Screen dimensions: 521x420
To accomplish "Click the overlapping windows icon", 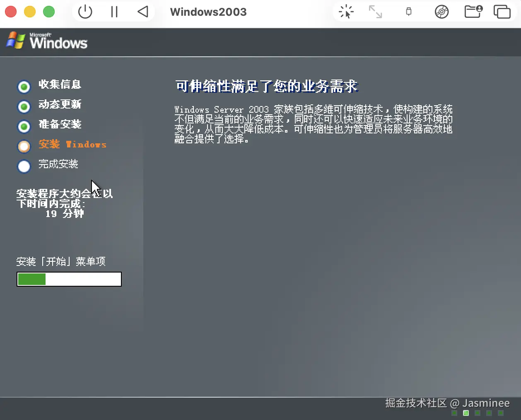I will click(x=502, y=12).
